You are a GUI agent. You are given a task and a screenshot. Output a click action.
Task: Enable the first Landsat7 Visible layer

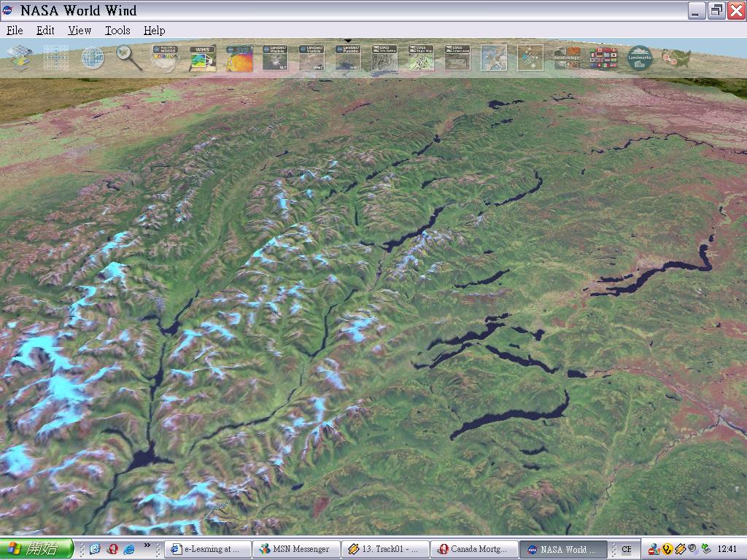click(x=275, y=58)
